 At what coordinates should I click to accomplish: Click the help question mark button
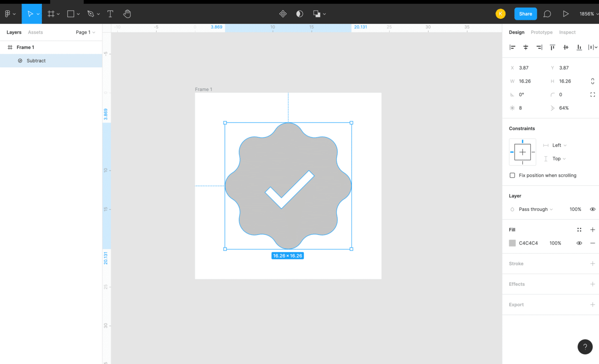click(585, 347)
